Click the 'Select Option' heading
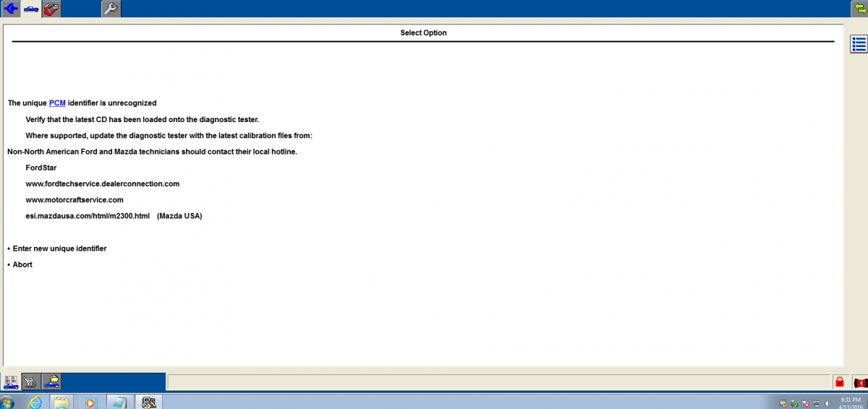Image resolution: width=868 pixels, height=409 pixels. pyautogui.click(x=424, y=33)
